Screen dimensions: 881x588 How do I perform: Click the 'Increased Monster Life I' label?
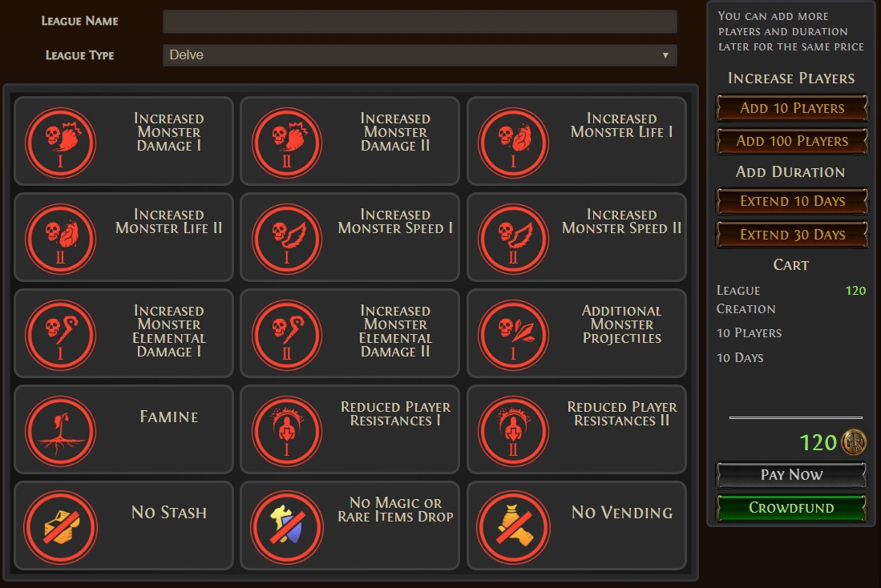pyautogui.click(x=621, y=125)
